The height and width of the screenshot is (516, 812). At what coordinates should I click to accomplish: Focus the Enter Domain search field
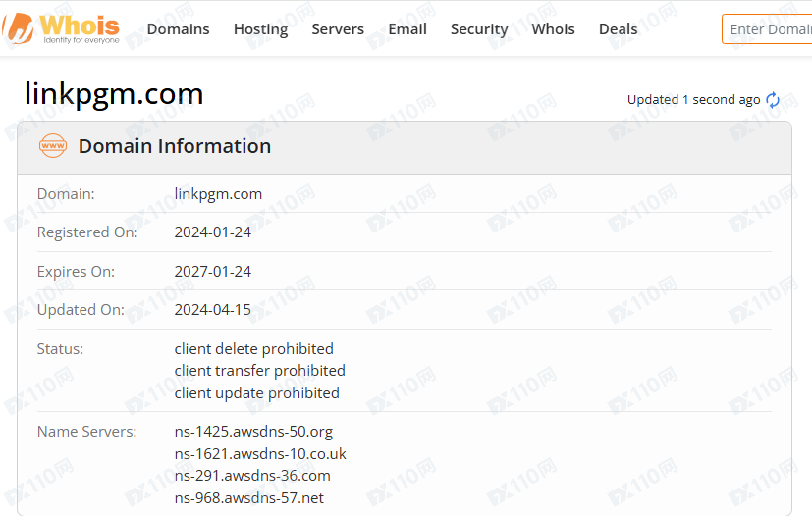click(768, 29)
